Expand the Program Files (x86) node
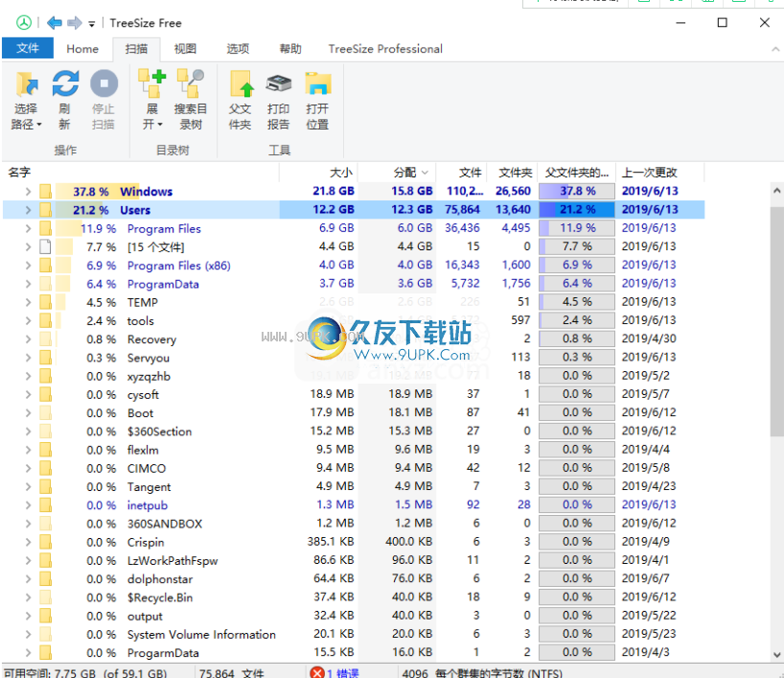The image size is (784, 678). [x=29, y=266]
